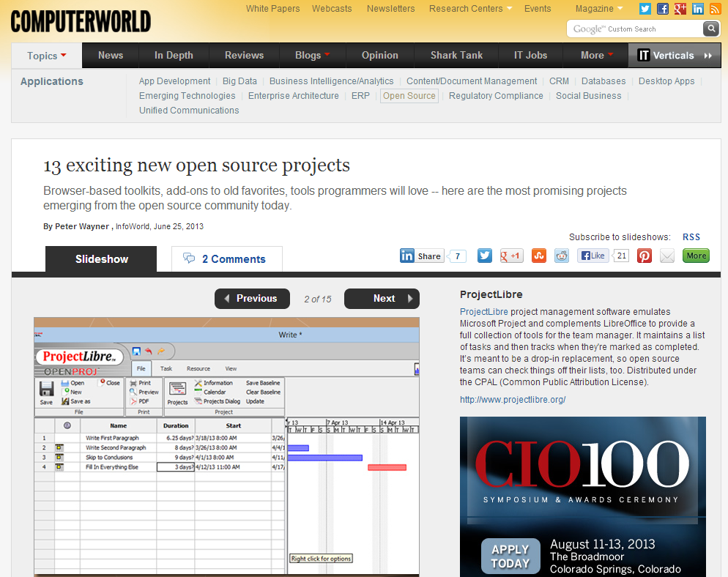Open the Enterprise Architecture subtopic

point(294,96)
